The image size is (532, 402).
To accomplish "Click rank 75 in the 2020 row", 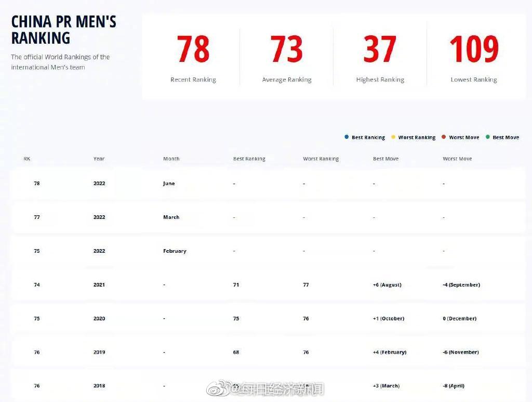I will coord(37,318).
